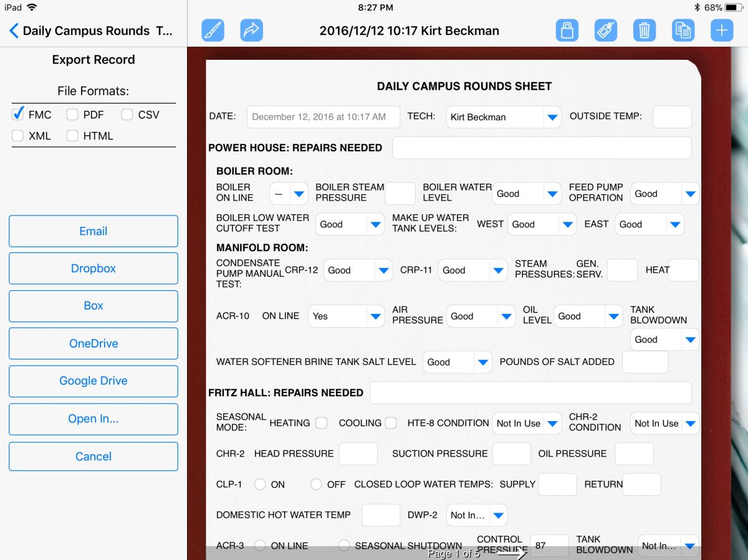Viewport: 748px width, 560px height.
Task: Open the tag label icon
Action: 605,29
